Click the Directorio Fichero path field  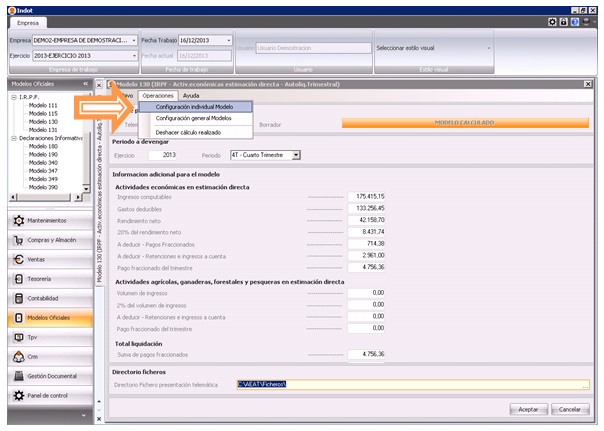click(x=412, y=384)
